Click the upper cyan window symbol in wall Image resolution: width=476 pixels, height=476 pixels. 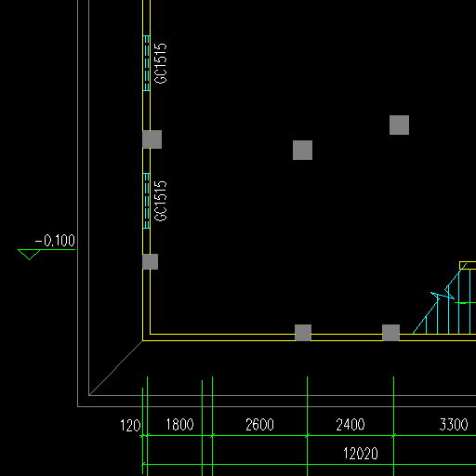pos(147,63)
